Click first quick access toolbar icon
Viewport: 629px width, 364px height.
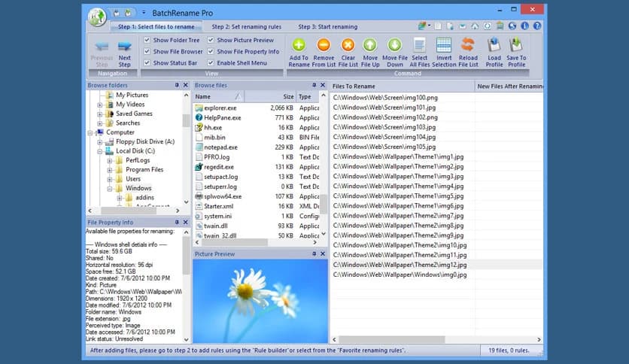pyautogui.click(x=117, y=13)
